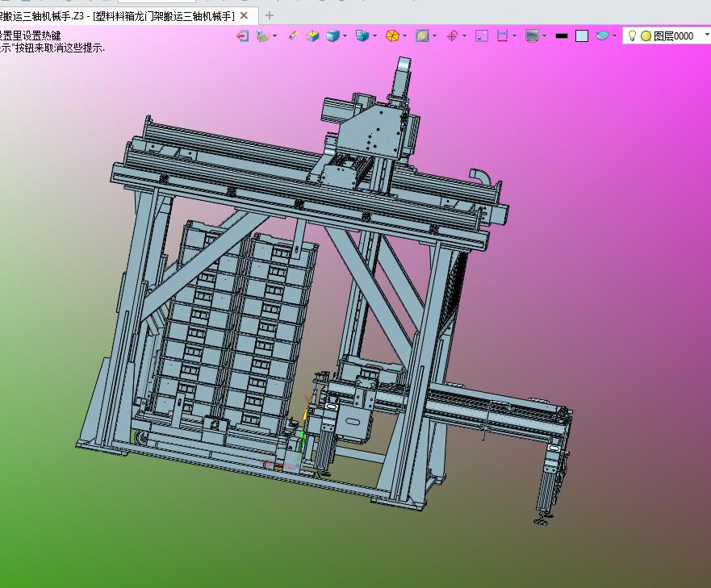Click the blue dimension measure icon
The height and width of the screenshot is (588, 711).
(x=502, y=35)
